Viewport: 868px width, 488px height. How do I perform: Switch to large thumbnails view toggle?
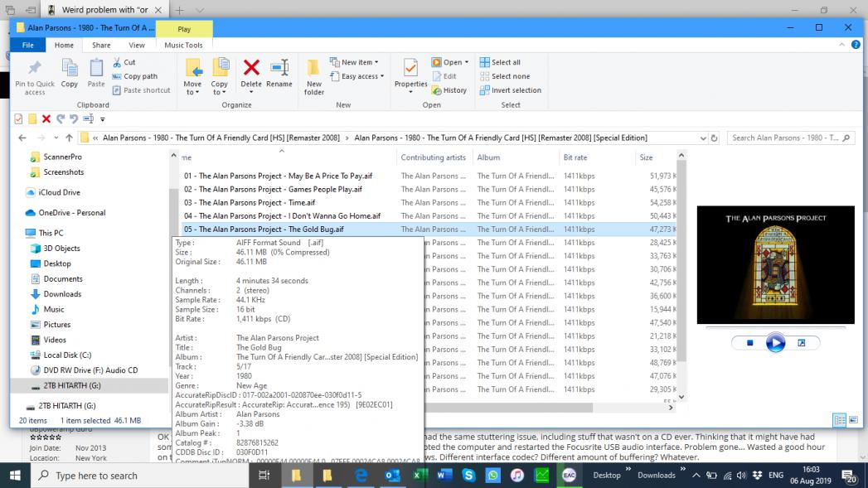851,421
